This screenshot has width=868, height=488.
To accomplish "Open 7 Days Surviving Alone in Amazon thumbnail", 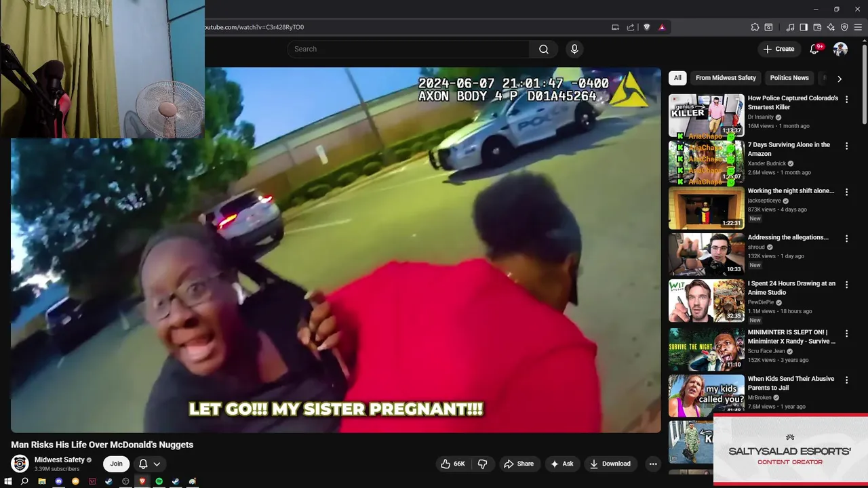I will pyautogui.click(x=707, y=161).
